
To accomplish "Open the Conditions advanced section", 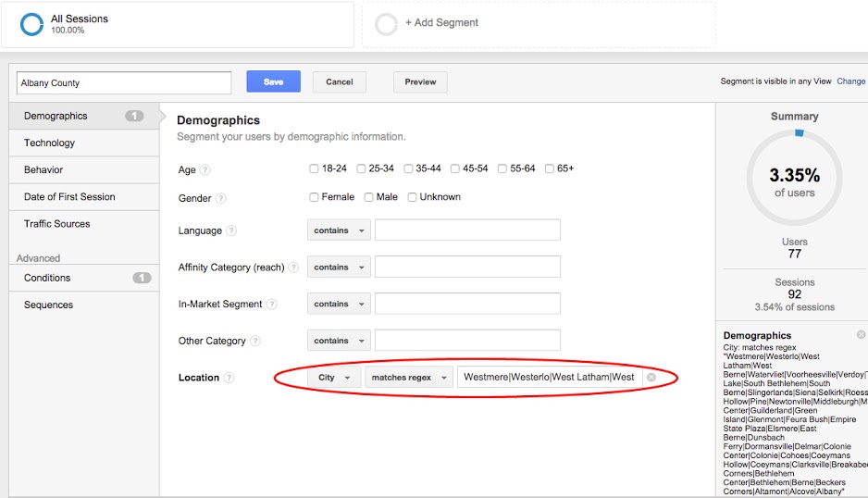I will click(x=47, y=278).
